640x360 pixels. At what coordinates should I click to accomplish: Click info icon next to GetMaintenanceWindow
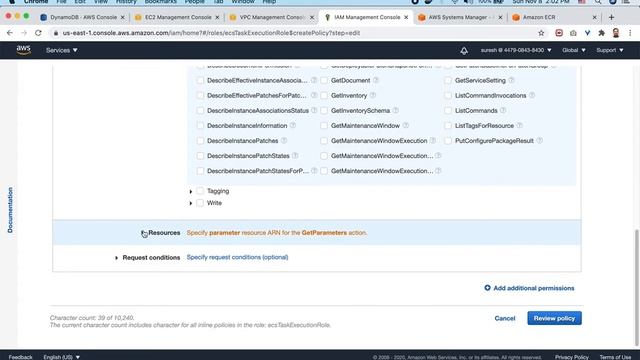pyautogui.click(x=405, y=126)
